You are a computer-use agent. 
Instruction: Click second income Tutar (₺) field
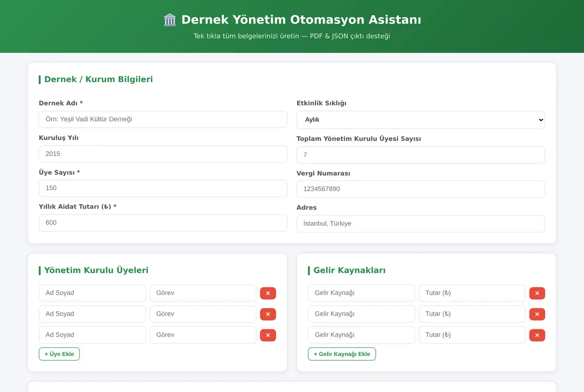click(x=472, y=314)
